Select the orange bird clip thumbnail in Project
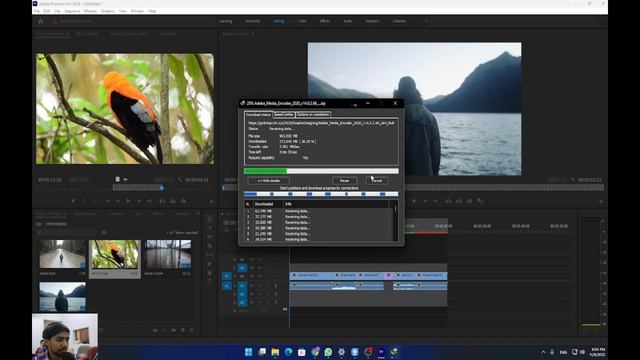This screenshot has width=640, height=360. click(116, 254)
